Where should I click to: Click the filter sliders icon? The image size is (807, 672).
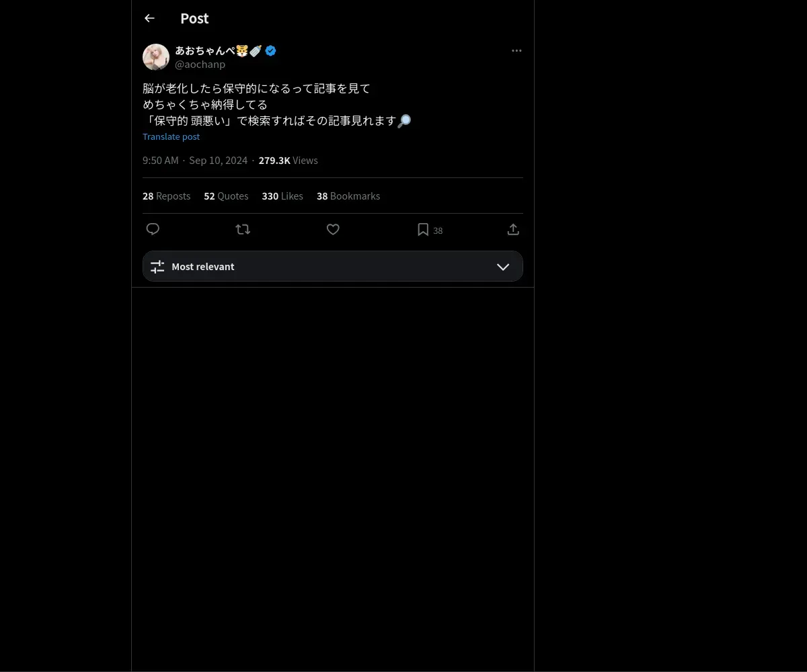pyautogui.click(x=157, y=267)
